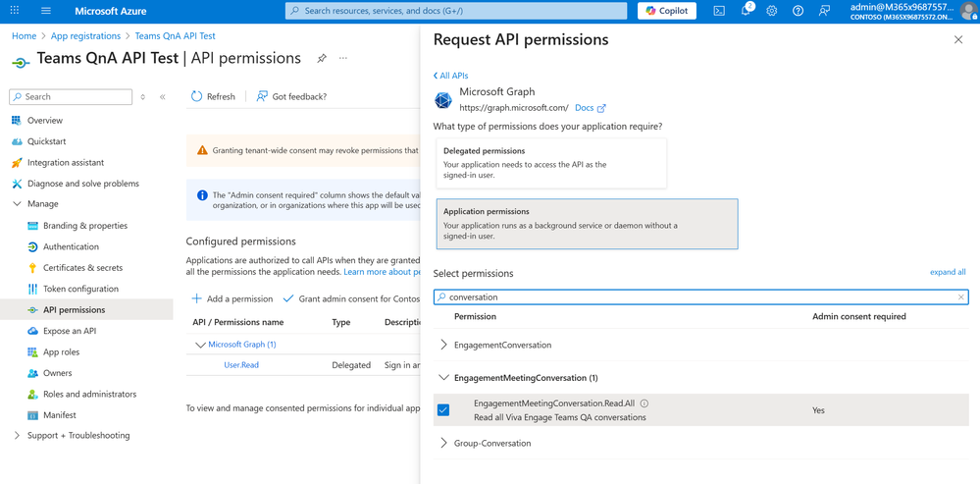The image size is (980, 484).
Task: Pin the API permissions page
Action: [x=321, y=58]
